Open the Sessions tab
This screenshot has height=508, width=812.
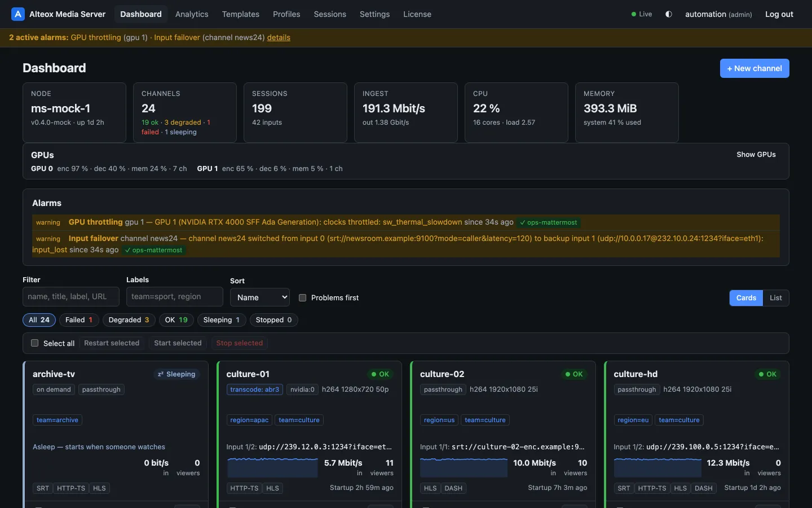(330, 14)
